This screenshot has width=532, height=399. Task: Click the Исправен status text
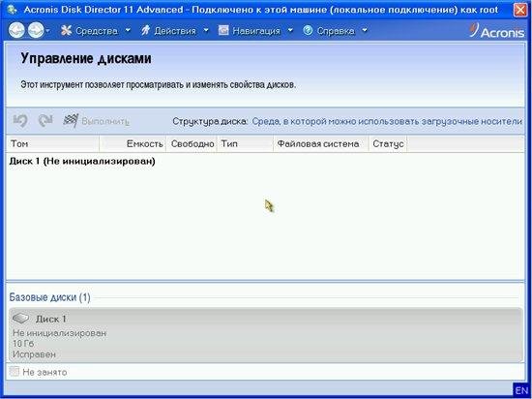[x=34, y=354]
